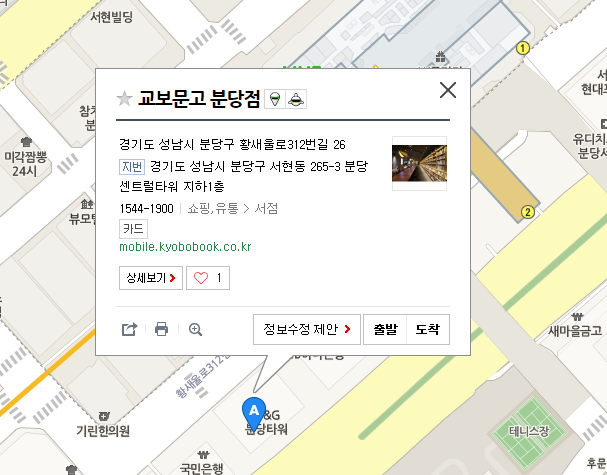Click the aerial view icon beside title

click(x=296, y=99)
